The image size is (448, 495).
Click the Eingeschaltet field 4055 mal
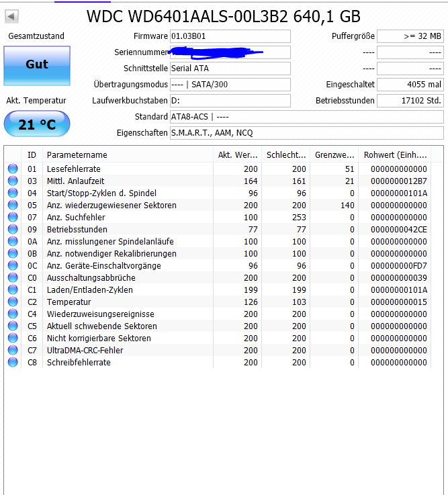coord(410,85)
